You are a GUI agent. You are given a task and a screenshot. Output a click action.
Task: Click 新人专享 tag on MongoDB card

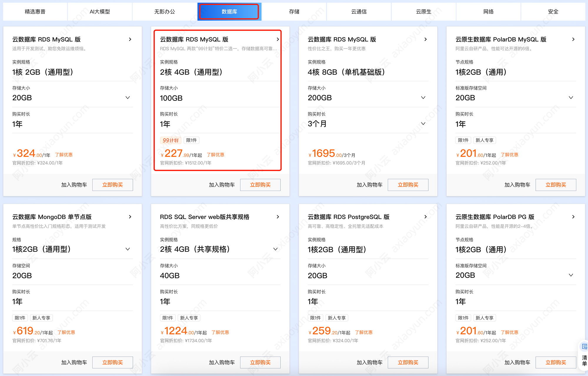click(41, 318)
